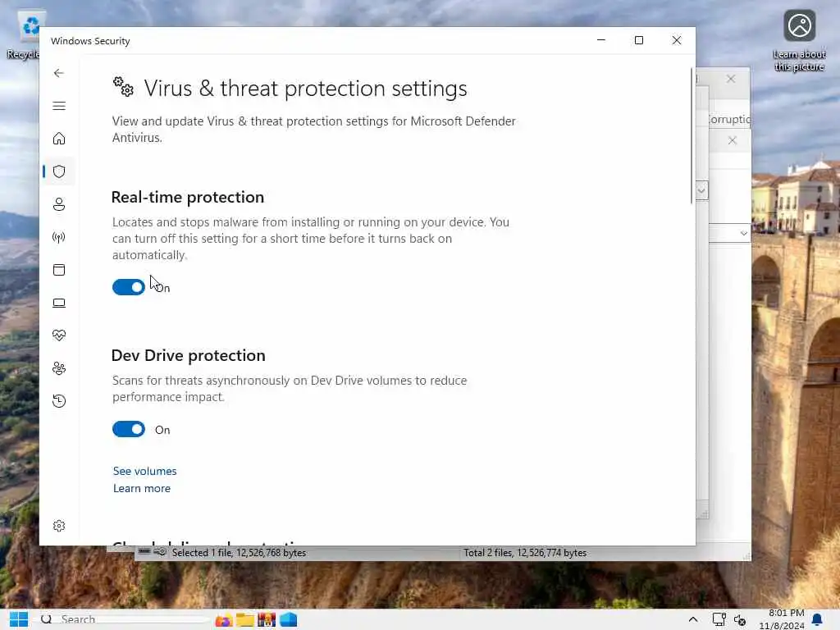This screenshot has width=840, height=630.
Task: Open Account protection person icon
Action: (x=59, y=204)
